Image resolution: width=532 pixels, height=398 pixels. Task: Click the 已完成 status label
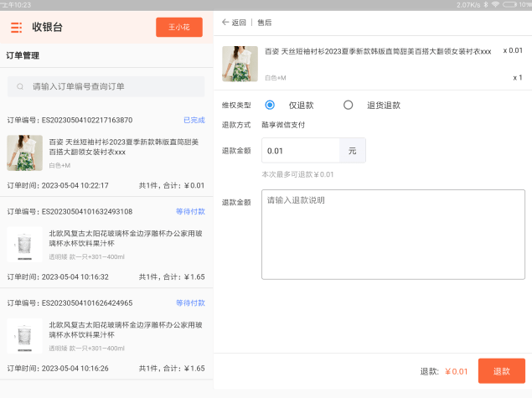pos(194,120)
